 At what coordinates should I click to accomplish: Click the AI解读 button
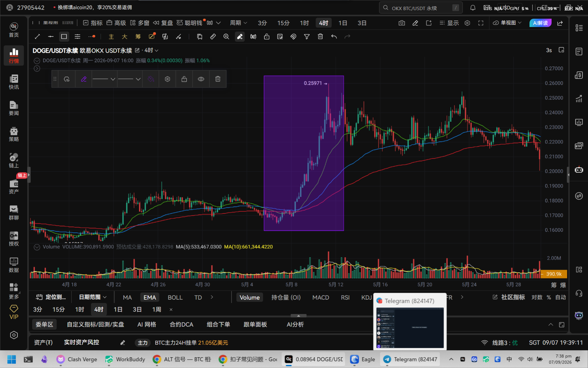540,23
